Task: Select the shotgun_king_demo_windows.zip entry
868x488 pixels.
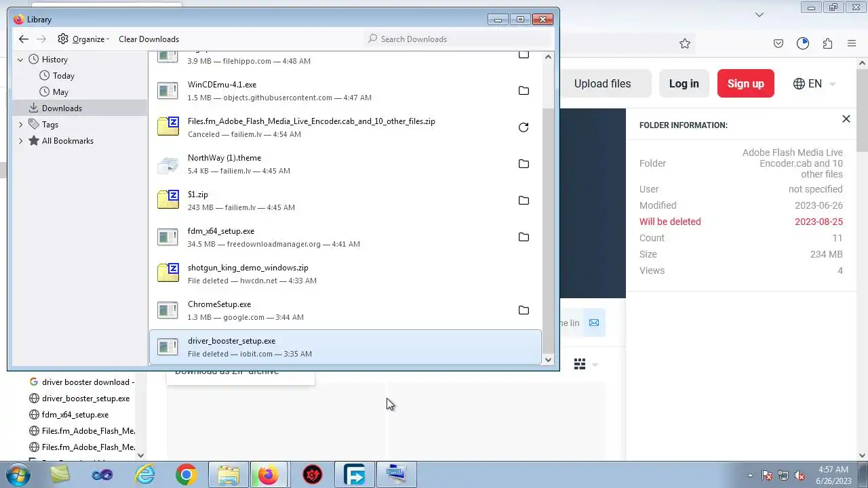Action: (x=345, y=274)
